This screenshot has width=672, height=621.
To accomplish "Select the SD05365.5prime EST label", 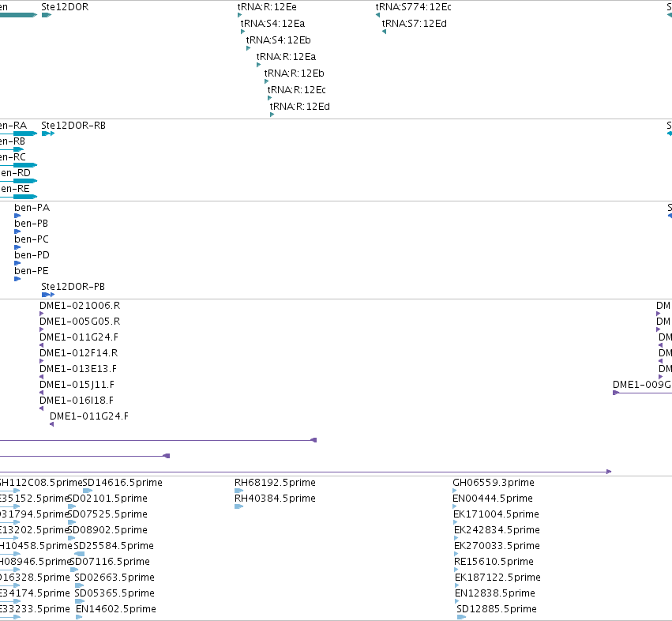I will click(115, 593).
